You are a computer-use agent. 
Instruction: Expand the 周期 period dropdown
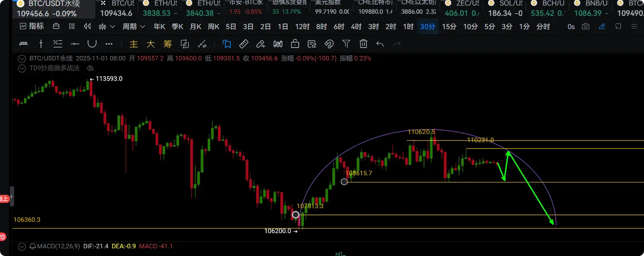tap(134, 27)
